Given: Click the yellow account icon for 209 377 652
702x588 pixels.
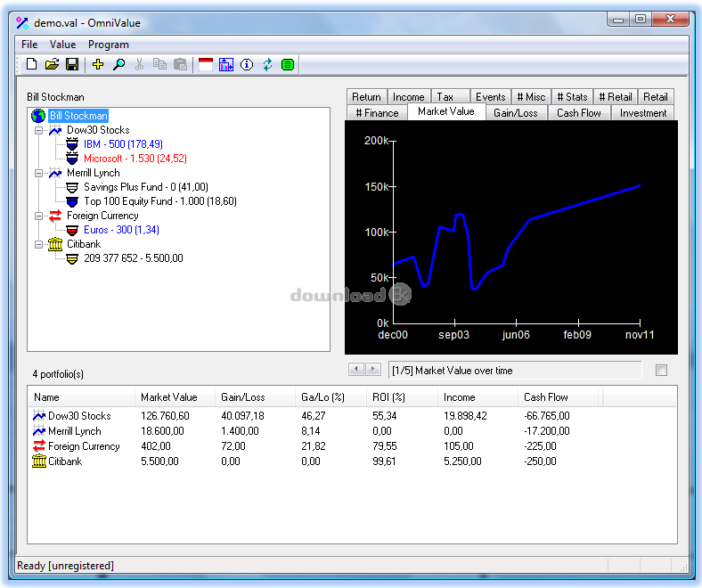Looking at the screenshot, I should [x=72, y=258].
